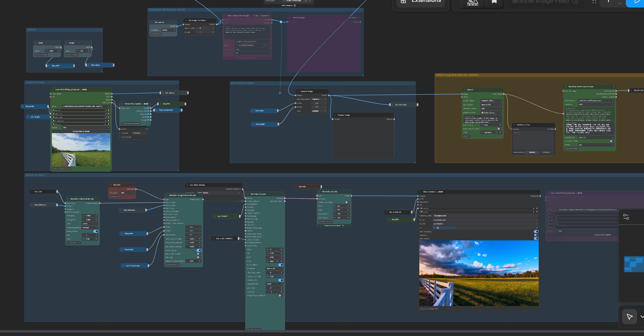Click the sky video preview in Video Combine
The width and height of the screenshot is (644, 336).
pos(479,273)
